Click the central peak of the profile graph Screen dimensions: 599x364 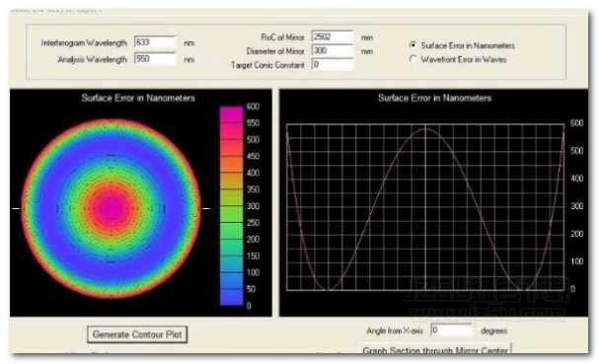tap(426, 129)
